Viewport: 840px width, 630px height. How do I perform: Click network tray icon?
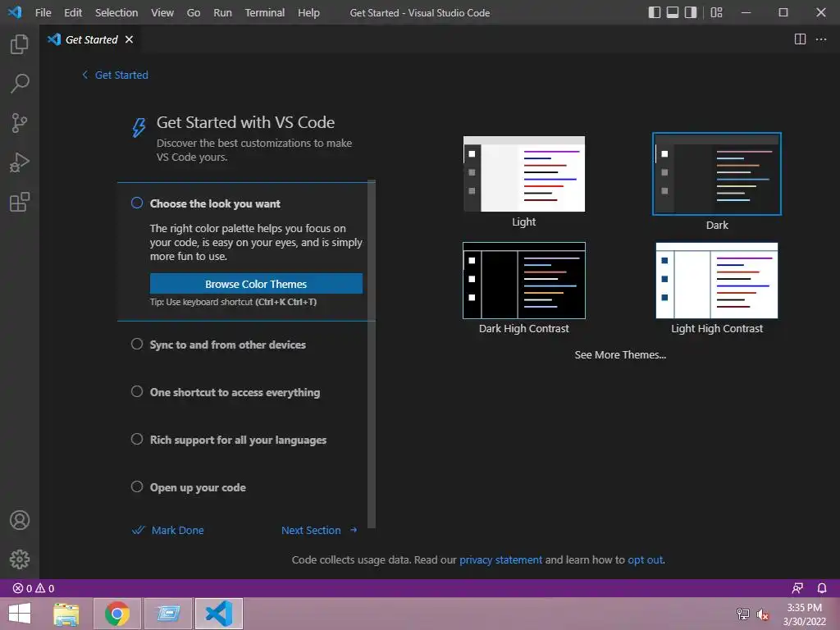pos(743,614)
